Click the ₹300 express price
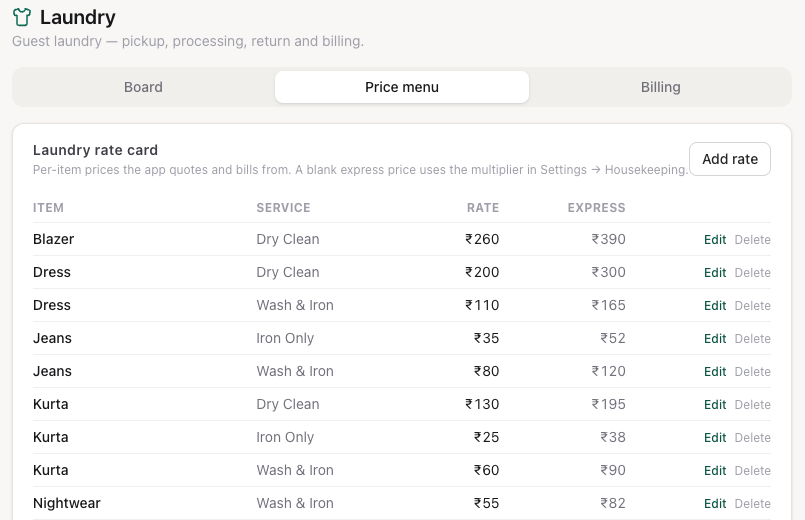 (608, 272)
